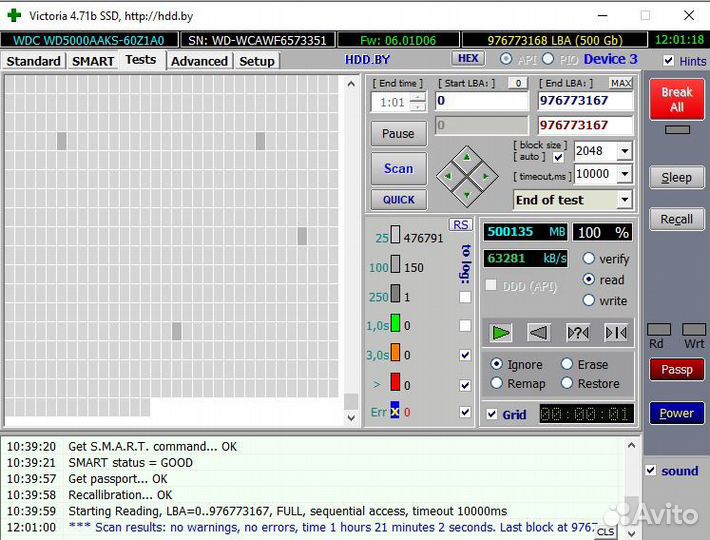
Task: Click the HEX view button
Action: pos(468,58)
